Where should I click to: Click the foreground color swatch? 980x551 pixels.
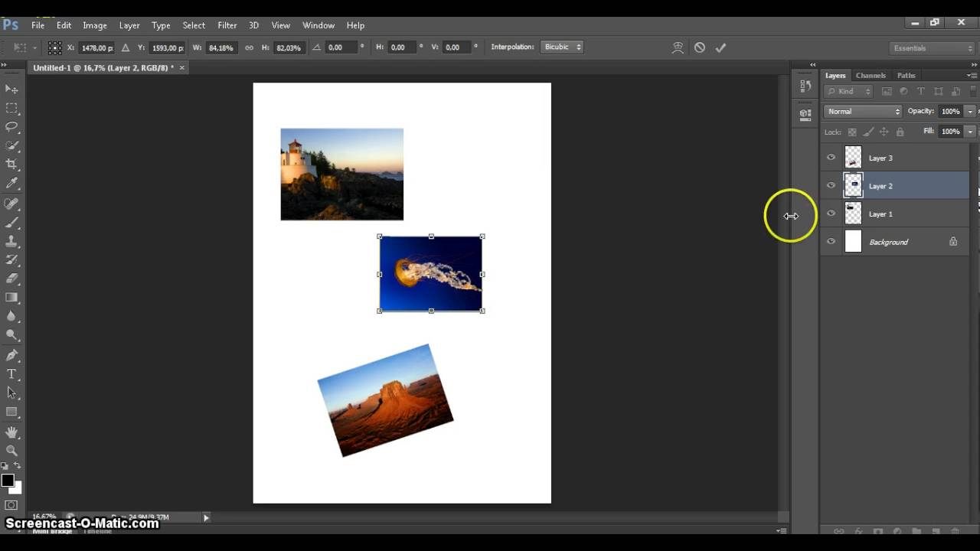[8, 481]
